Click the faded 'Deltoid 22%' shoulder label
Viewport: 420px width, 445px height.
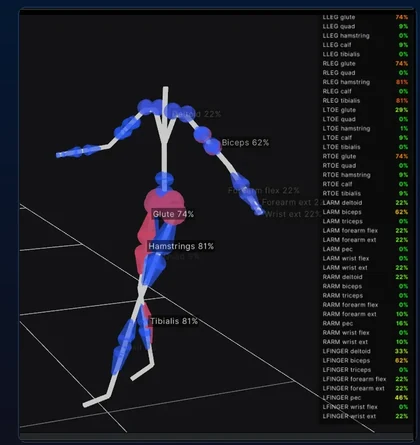(x=197, y=114)
